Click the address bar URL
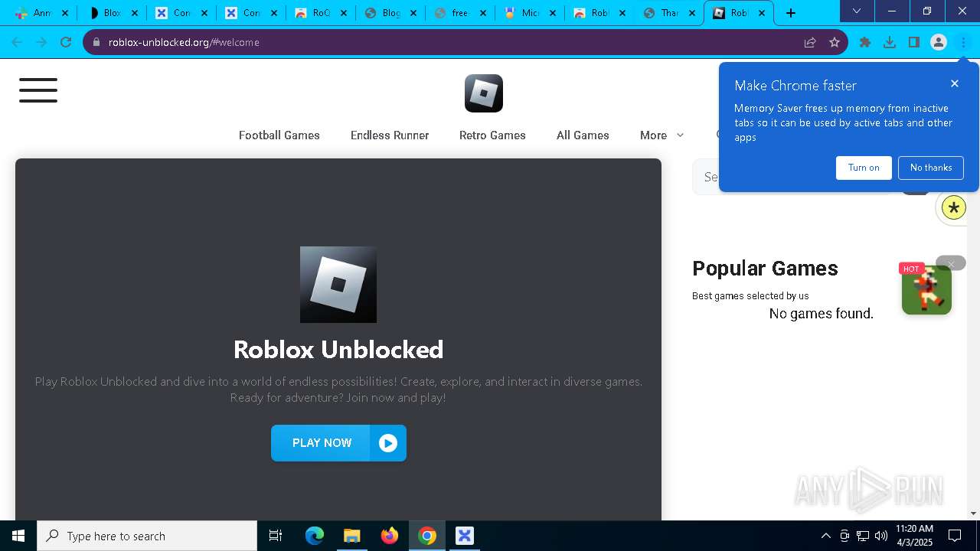The width and height of the screenshot is (980, 551). click(x=184, y=42)
